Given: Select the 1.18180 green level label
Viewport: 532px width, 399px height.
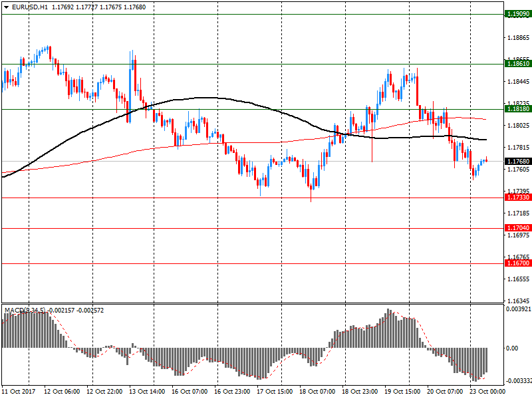Looking at the screenshot, I should point(518,109).
